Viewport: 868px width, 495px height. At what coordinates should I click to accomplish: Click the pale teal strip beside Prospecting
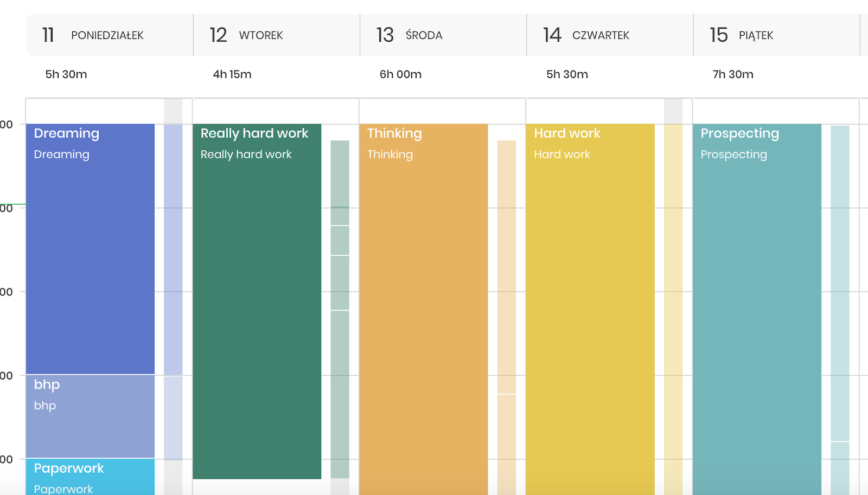tap(839, 282)
